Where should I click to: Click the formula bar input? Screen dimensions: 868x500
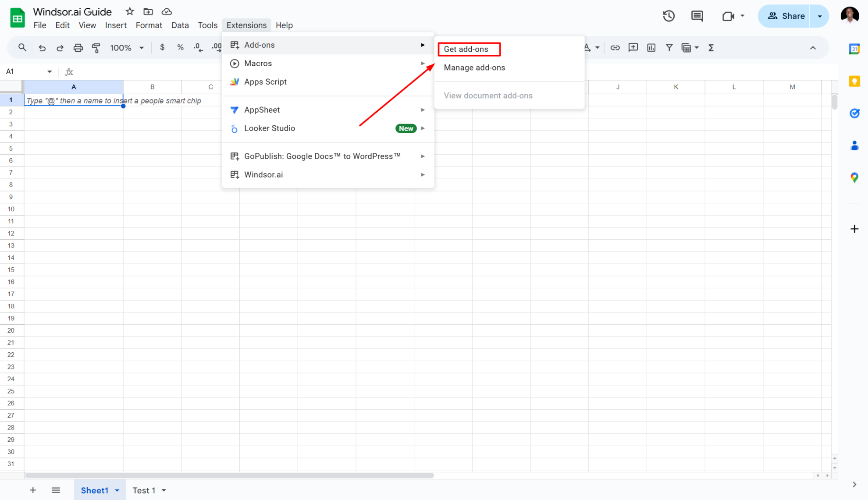(x=456, y=72)
